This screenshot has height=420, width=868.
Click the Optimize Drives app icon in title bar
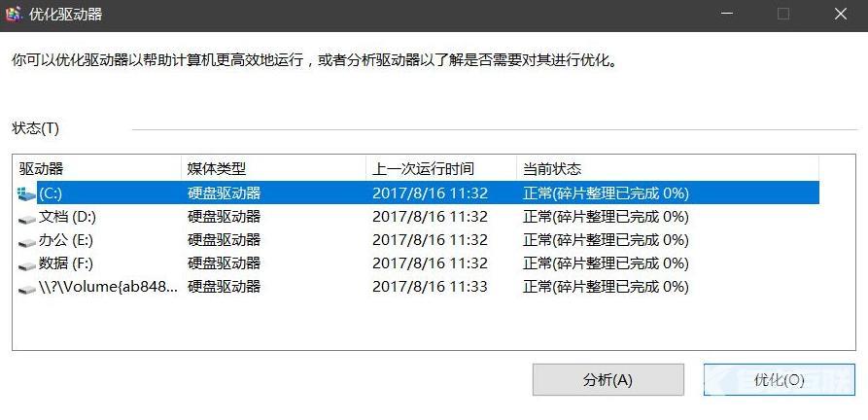(x=14, y=14)
